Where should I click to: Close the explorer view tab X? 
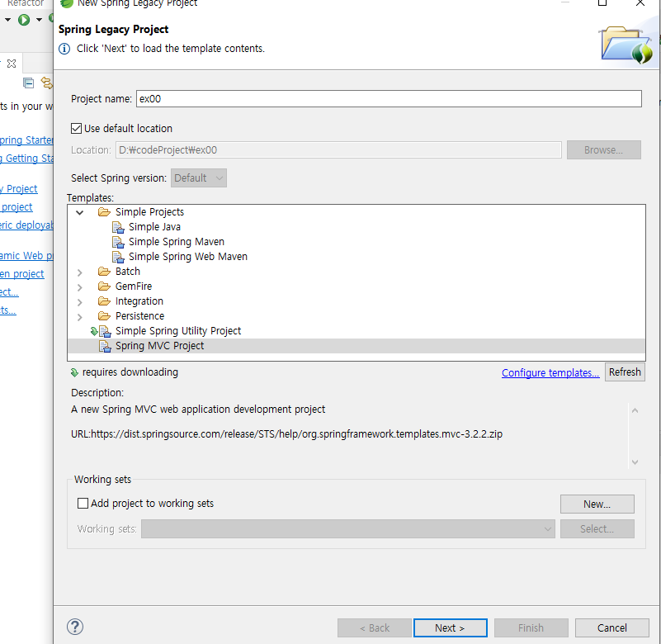pos(12,64)
